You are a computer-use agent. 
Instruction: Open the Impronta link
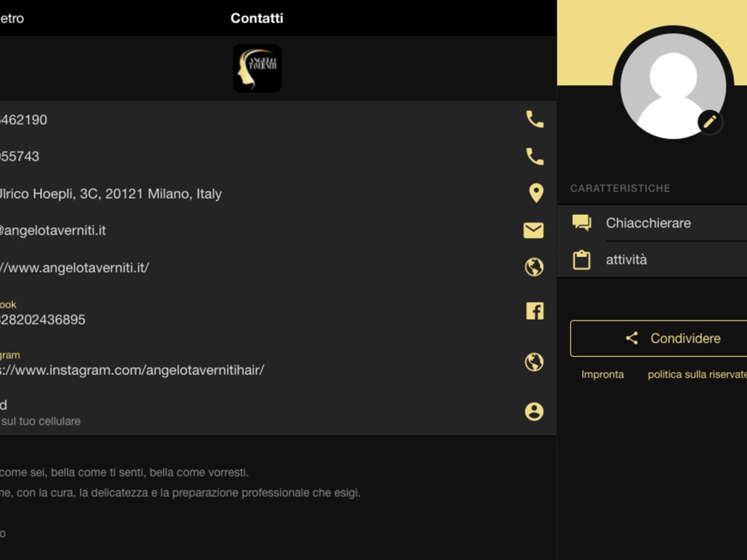point(602,374)
